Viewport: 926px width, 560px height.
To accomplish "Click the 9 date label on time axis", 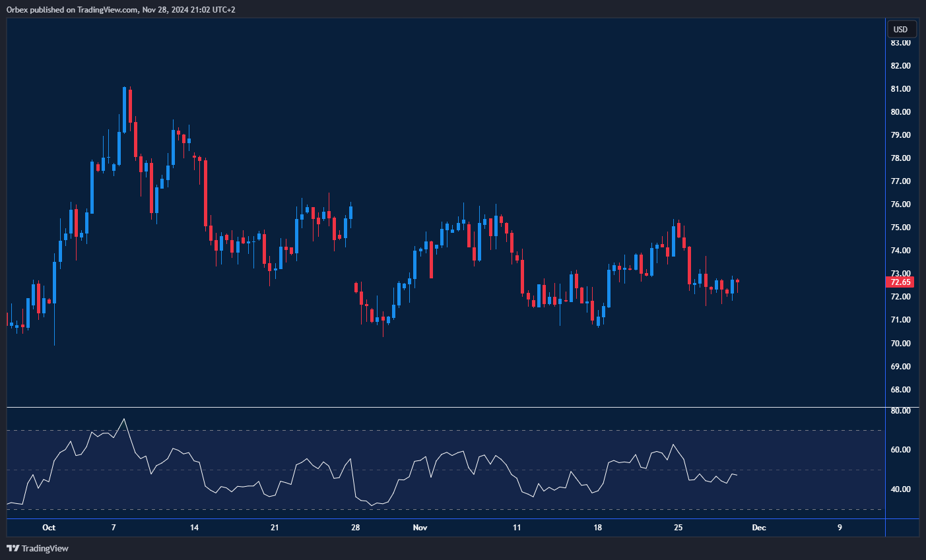I will tap(840, 528).
